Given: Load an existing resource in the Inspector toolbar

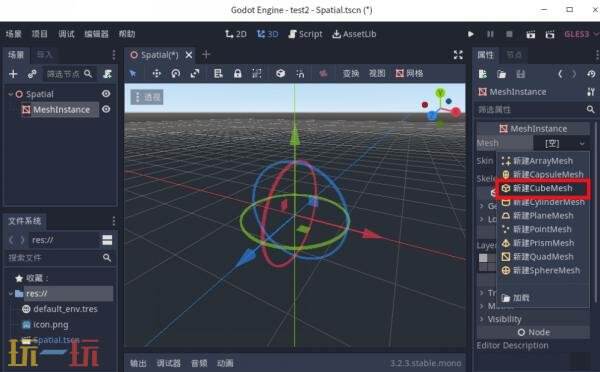Looking at the screenshot, I should click(x=502, y=74).
